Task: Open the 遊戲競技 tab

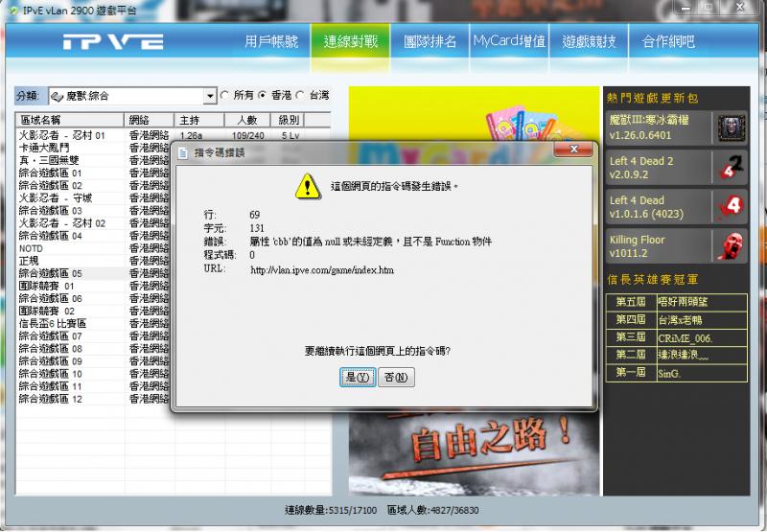Action: (x=589, y=41)
